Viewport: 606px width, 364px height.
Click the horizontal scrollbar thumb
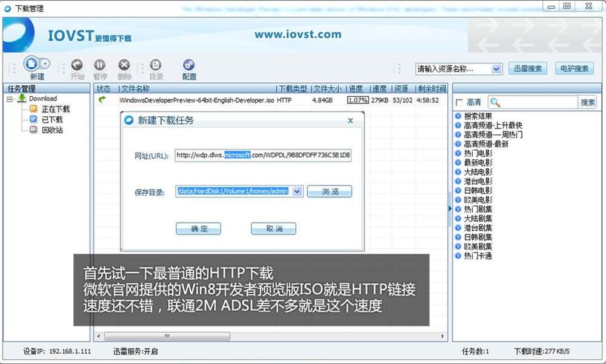[x=167, y=336]
